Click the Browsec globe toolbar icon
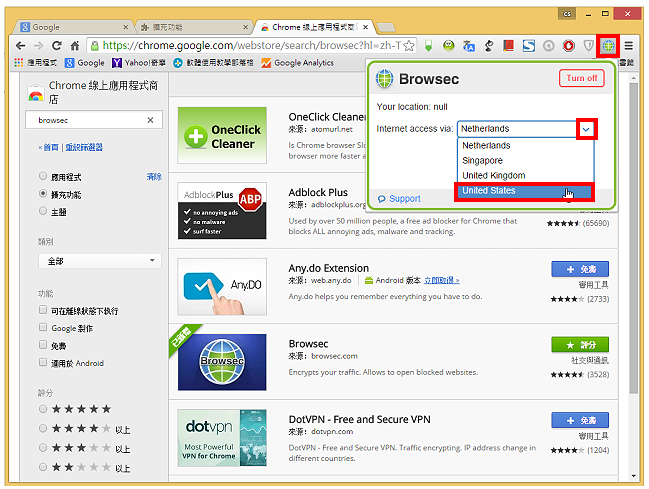 coord(608,46)
